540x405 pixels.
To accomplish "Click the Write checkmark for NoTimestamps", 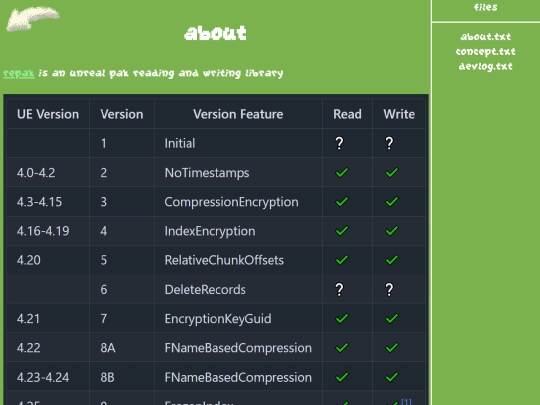I will click(x=392, y=172).
